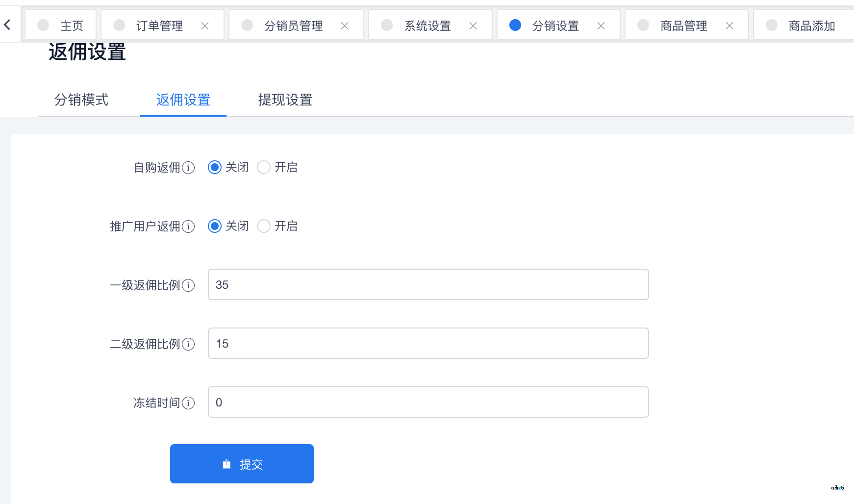This screenshot has height=504, width=854.
Task: Focus the 冻结时间 input field
Action: tap(428, 402)
